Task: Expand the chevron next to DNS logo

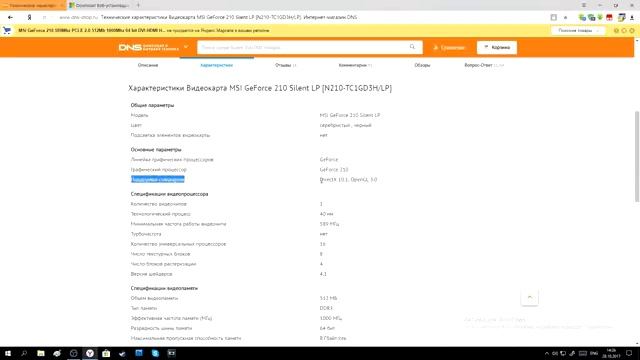Action: (x=186, y=47)
